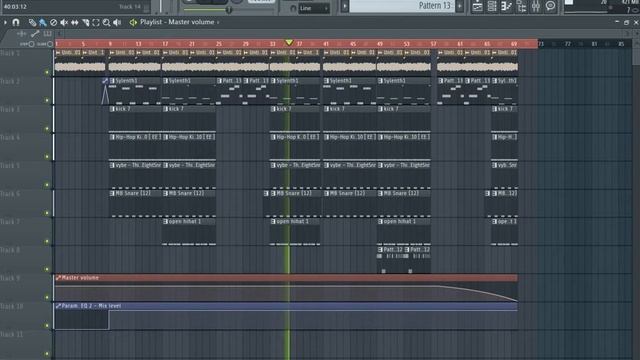Mute Track 2 with its green dot

coord(47,100)
